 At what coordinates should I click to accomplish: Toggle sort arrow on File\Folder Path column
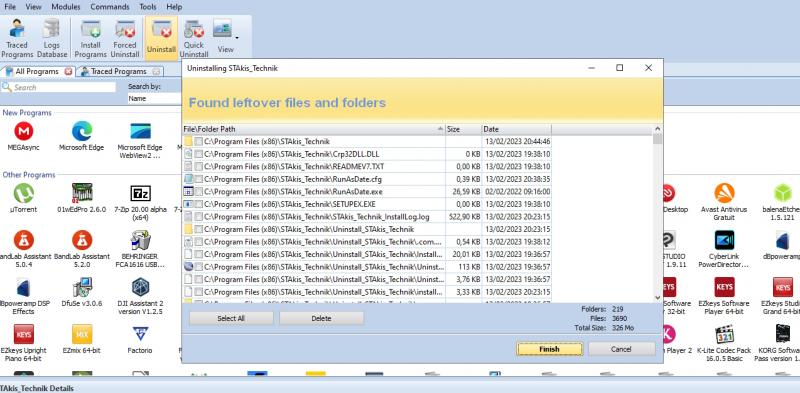click(x=440, y=129)
